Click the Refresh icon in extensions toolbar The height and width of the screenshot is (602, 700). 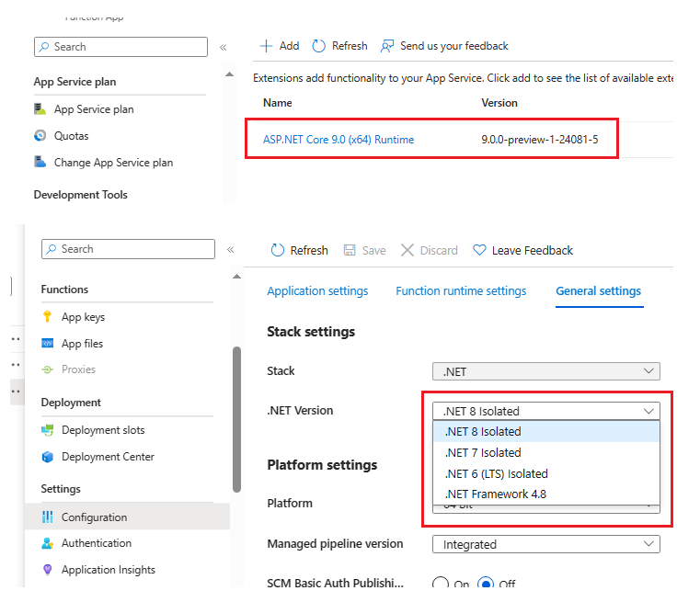click(318, 46)
